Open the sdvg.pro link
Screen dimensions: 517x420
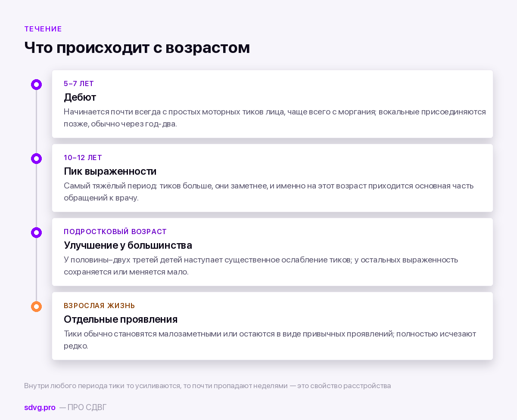[40, 408]
